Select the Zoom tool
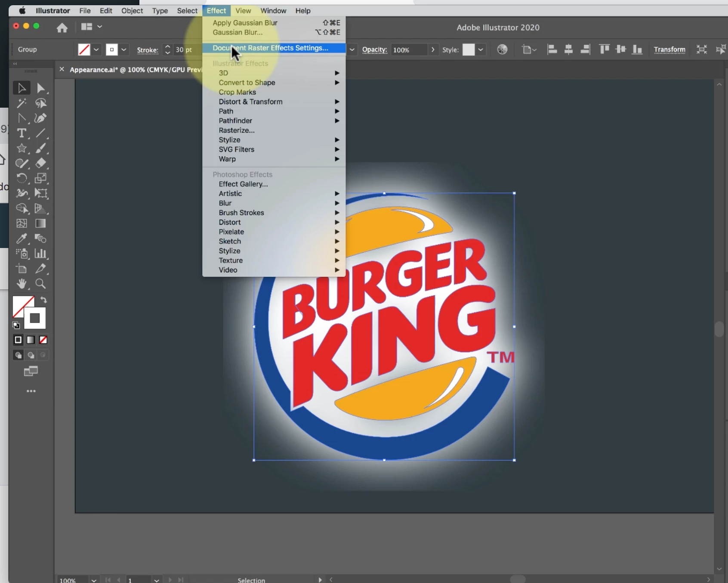Viewport: 728px width, 583px height. click(x=41, y=284)
